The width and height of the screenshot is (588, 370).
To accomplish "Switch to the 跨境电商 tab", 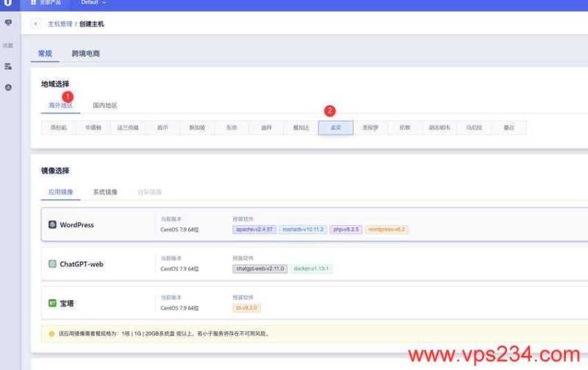I will click(85, 54).
